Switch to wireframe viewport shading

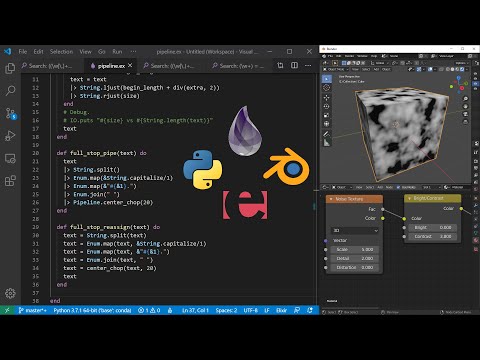click(448, 69)
